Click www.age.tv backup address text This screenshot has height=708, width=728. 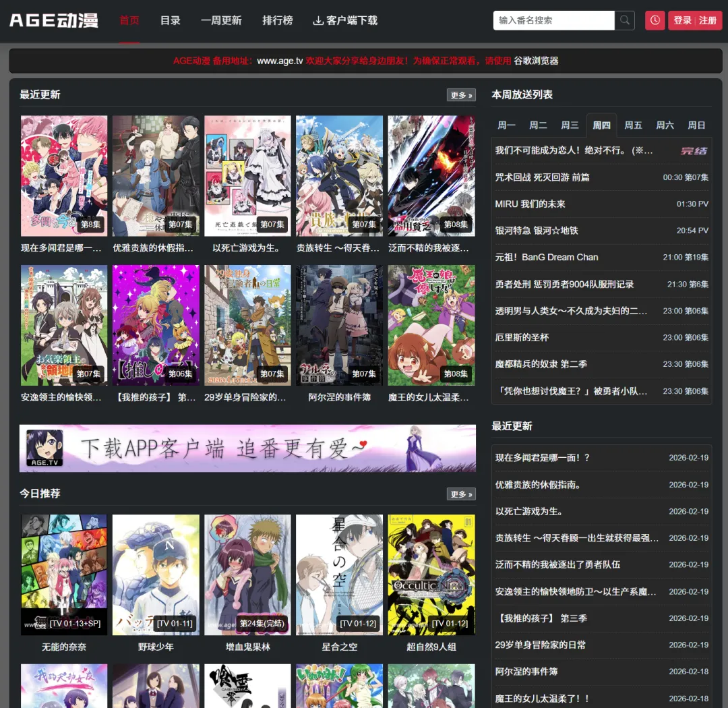(280, 61)
